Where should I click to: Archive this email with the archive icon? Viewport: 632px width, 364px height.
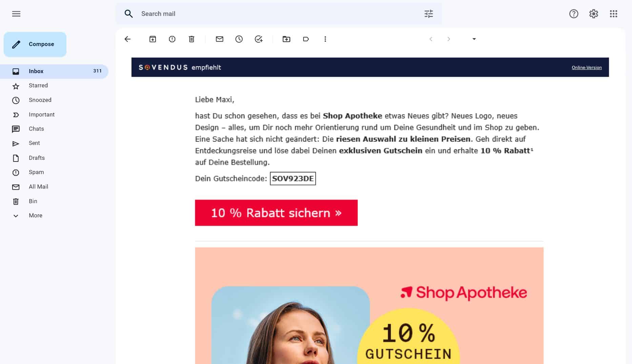click(152, 39)
